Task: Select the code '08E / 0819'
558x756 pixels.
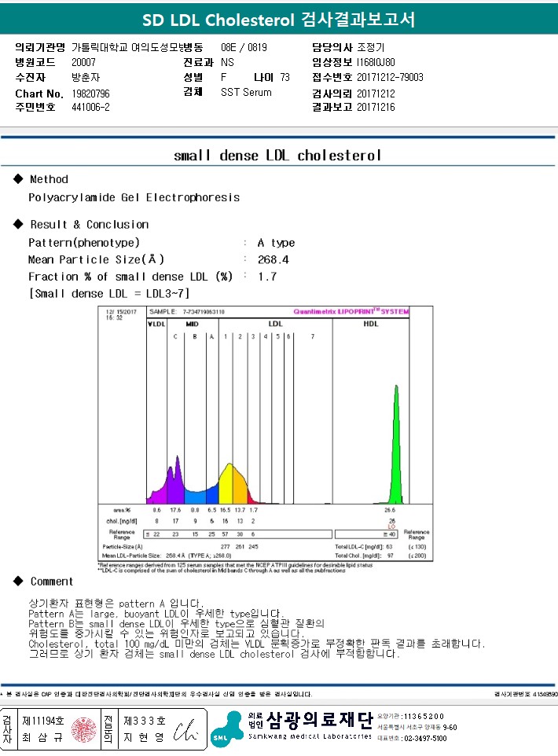Action: (244, 47)
